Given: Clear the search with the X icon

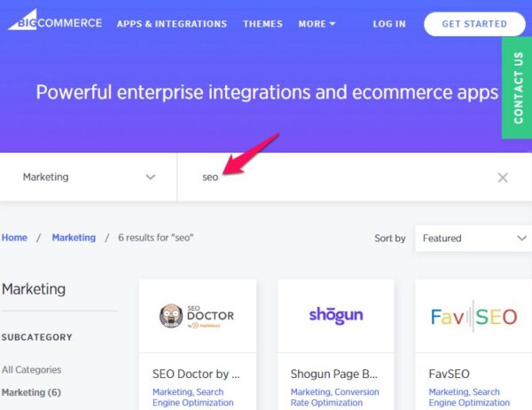Looking at the screenshot, I should 503,177.
